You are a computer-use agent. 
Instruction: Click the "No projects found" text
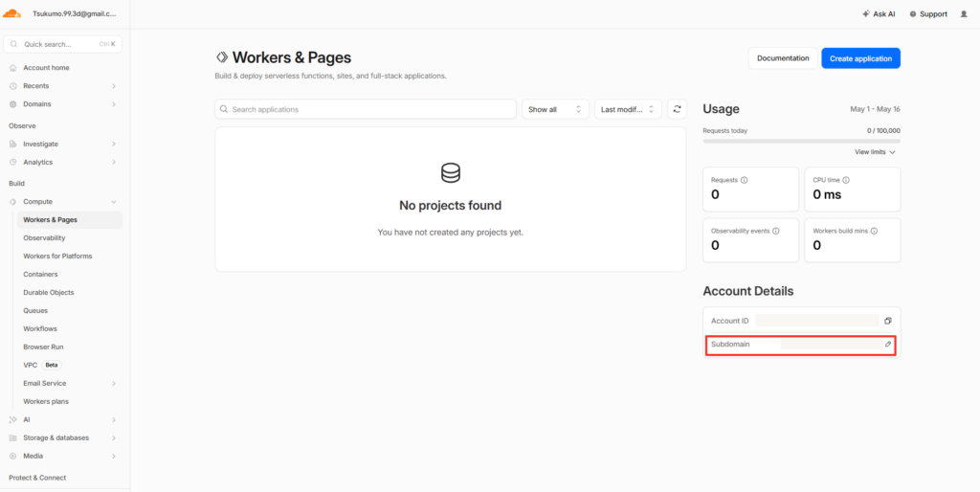[x=450, y=206]
